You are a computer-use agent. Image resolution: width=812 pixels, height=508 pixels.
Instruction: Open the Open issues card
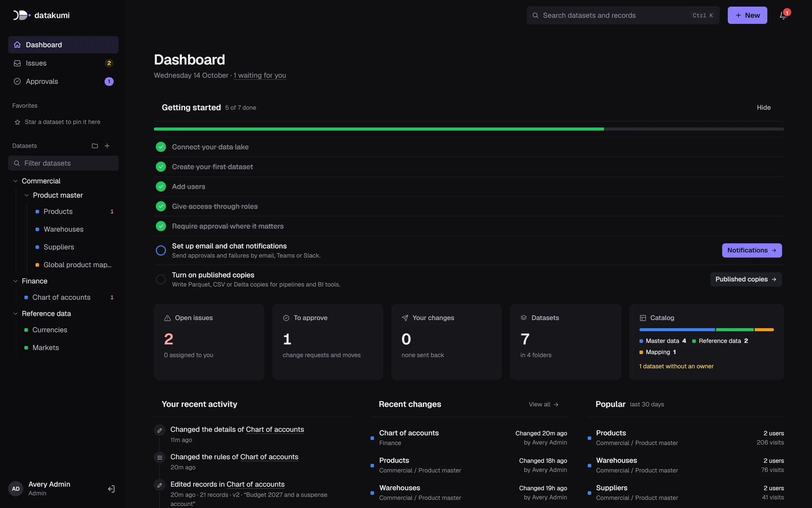click(209, 342)
